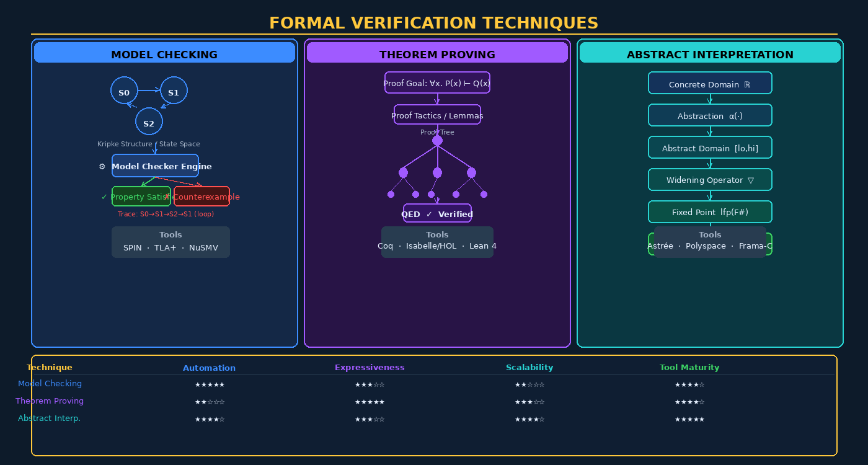
Task: Click the gear icon on Model Checker Engine
Action: 102,166
